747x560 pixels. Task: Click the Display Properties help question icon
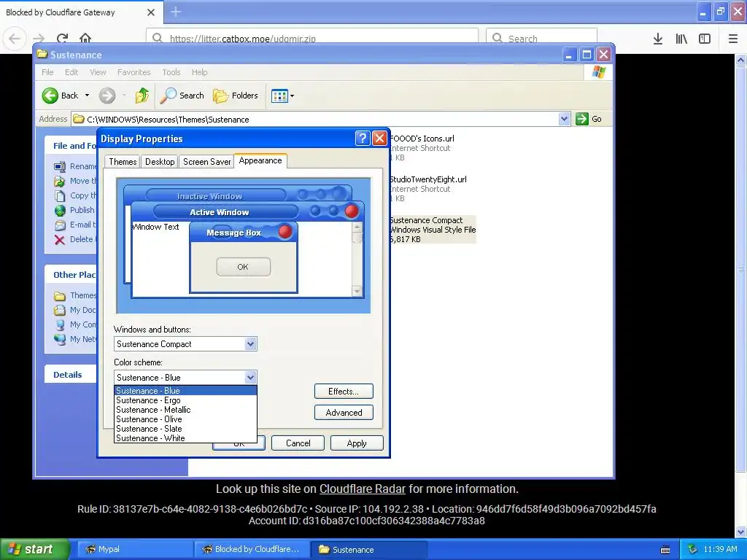[x=363, y=138]
